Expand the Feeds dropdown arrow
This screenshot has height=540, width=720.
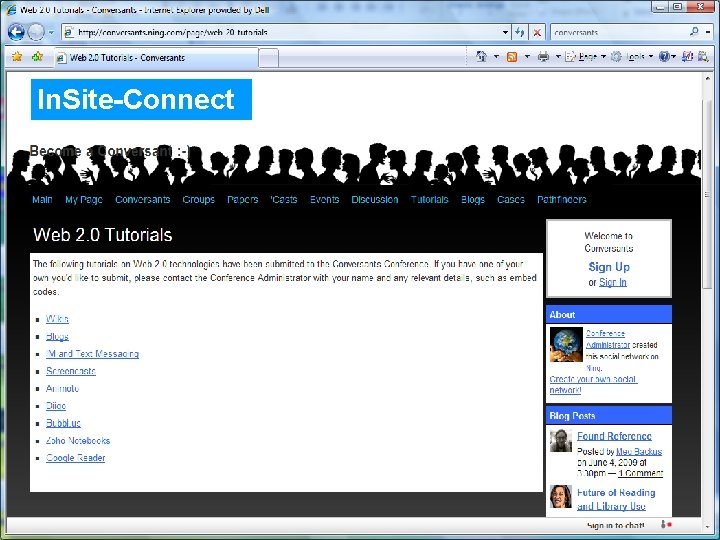527,57
